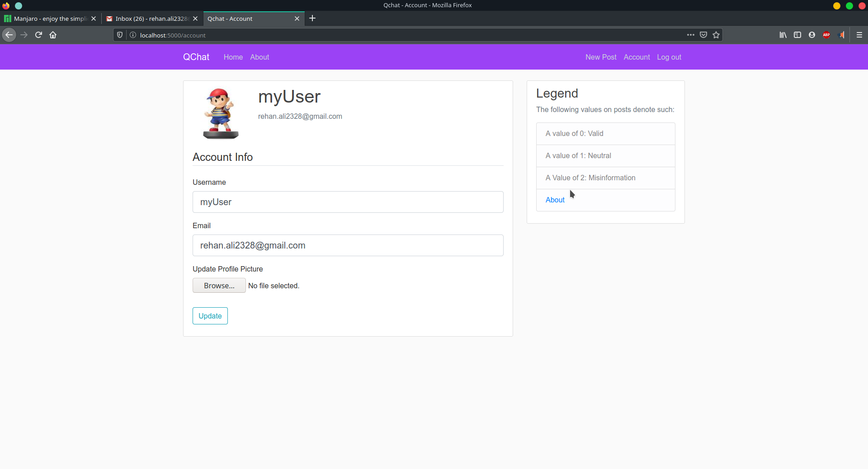Reload the current page

tap(38, 35)
